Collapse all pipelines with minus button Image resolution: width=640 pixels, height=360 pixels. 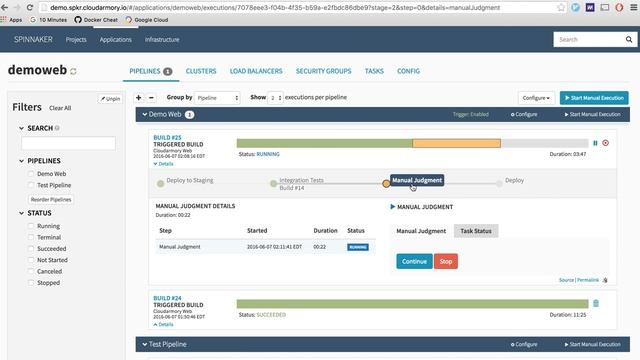tap(151, 98)
